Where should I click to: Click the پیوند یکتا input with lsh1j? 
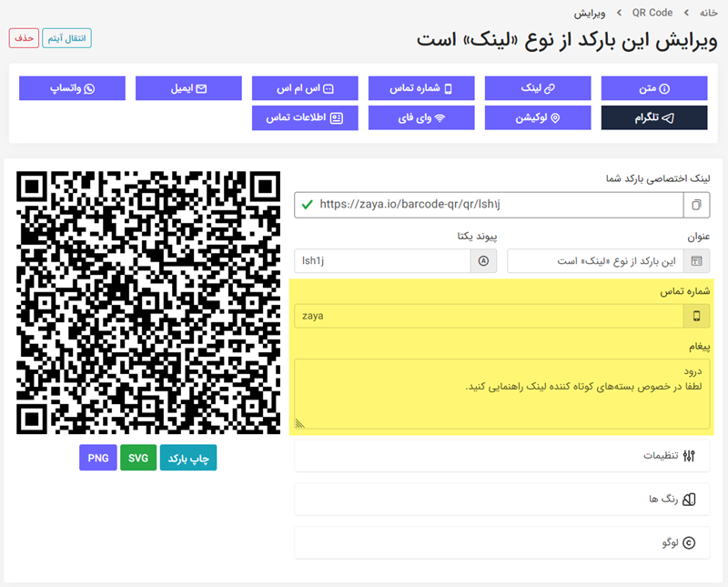382,261
